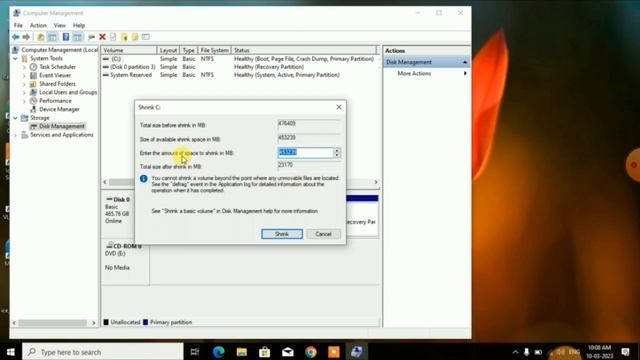Select the (C:) volume row
640x360 pixels.
point(239,59)
